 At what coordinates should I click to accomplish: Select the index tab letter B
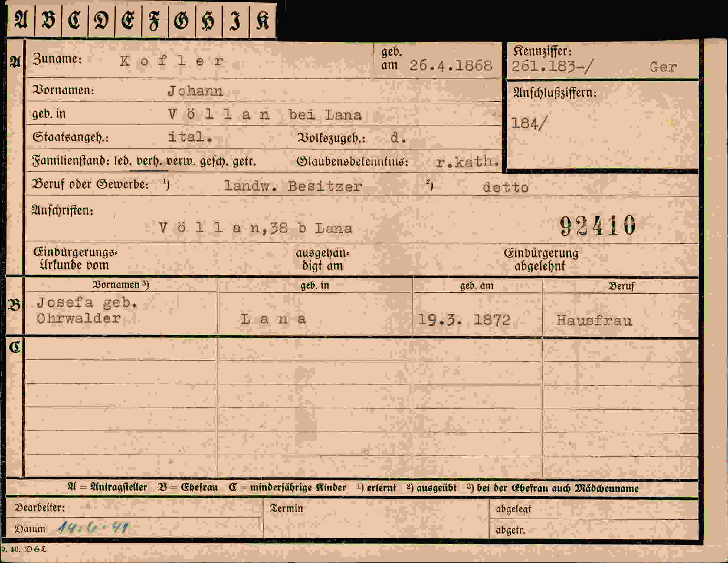coord(48,20)
